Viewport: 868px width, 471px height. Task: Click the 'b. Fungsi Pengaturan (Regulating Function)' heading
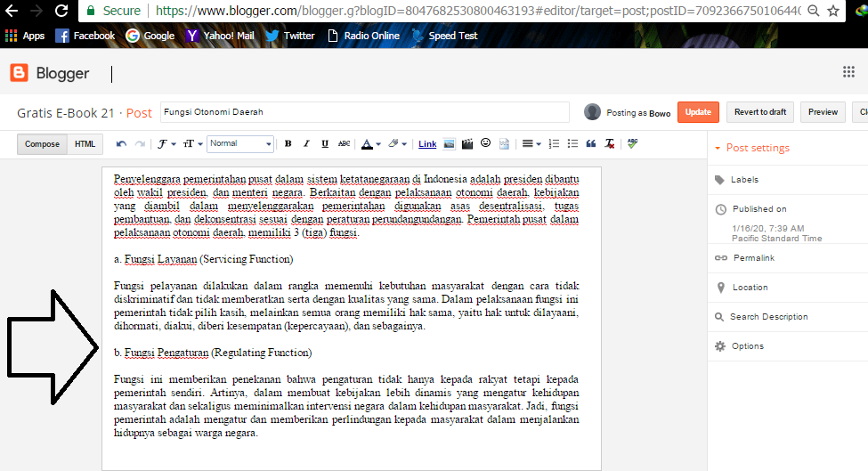[x=213, y=353]
